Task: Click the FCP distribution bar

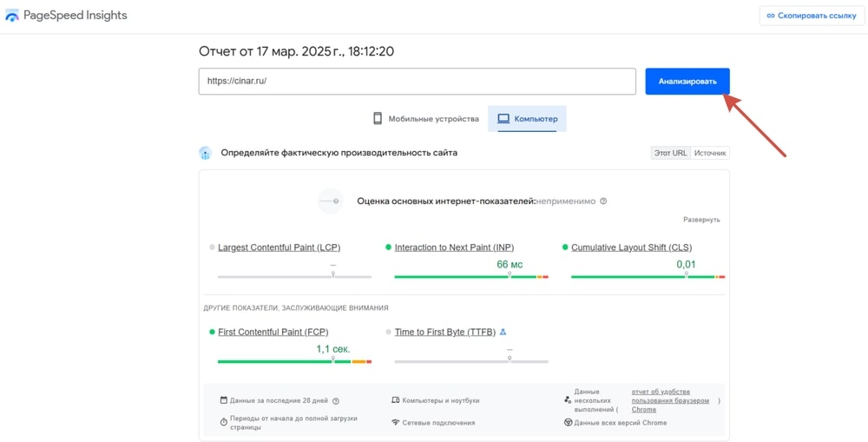Action: [294, 362]
